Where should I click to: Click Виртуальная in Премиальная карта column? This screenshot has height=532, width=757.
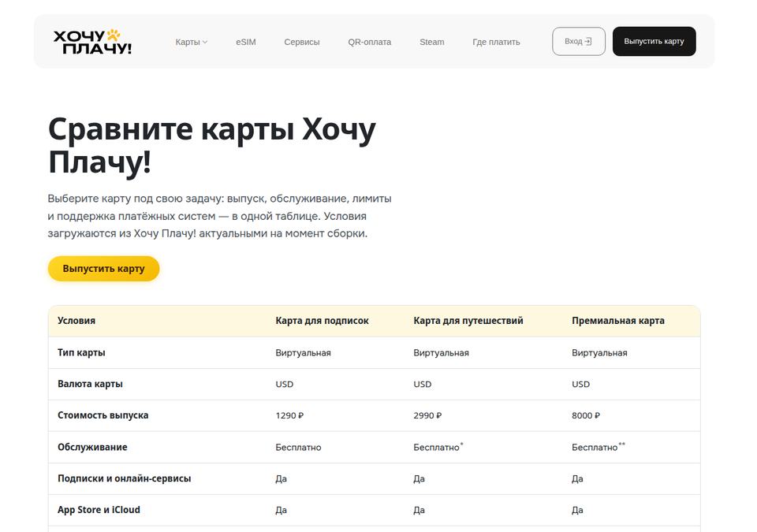coord(599,353)
